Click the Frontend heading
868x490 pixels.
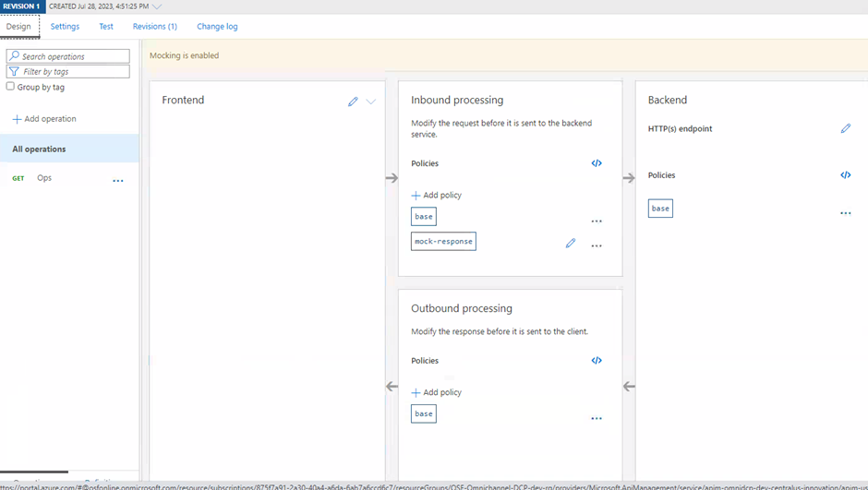tap(183, 100)
